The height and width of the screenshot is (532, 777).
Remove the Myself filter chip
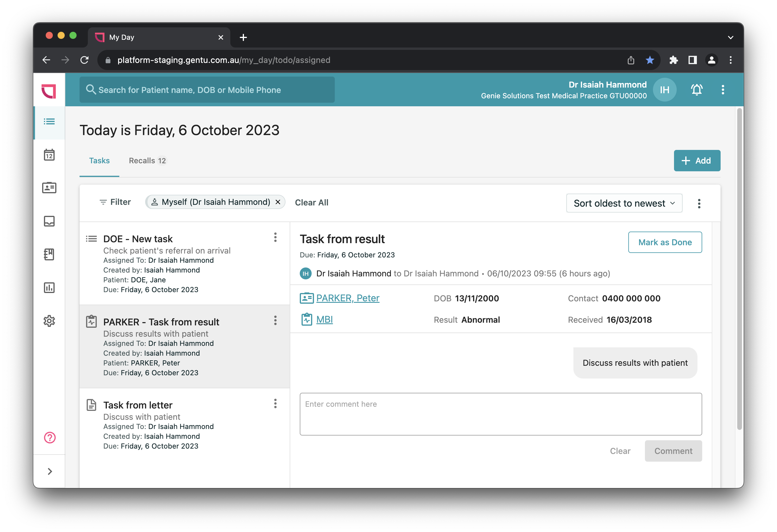pos(277,202)
